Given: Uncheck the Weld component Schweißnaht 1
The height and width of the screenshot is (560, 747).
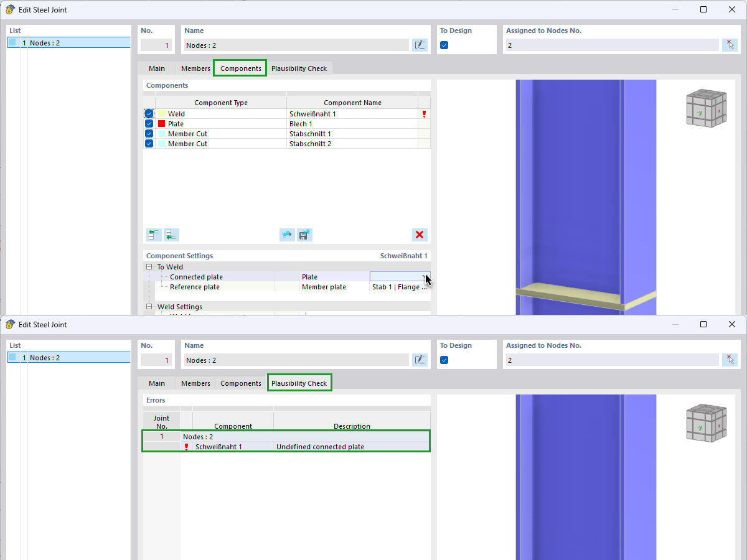Looking at the screenshot, I should 149,113.
